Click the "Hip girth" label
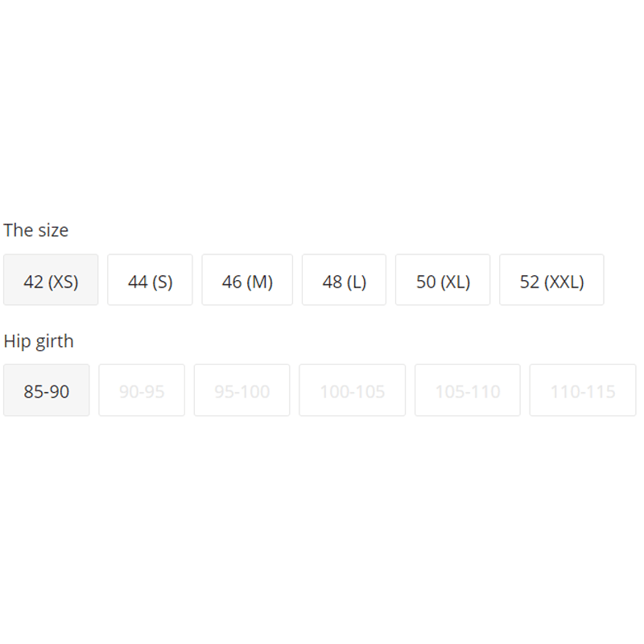644x644 pixels. [39, 341]
